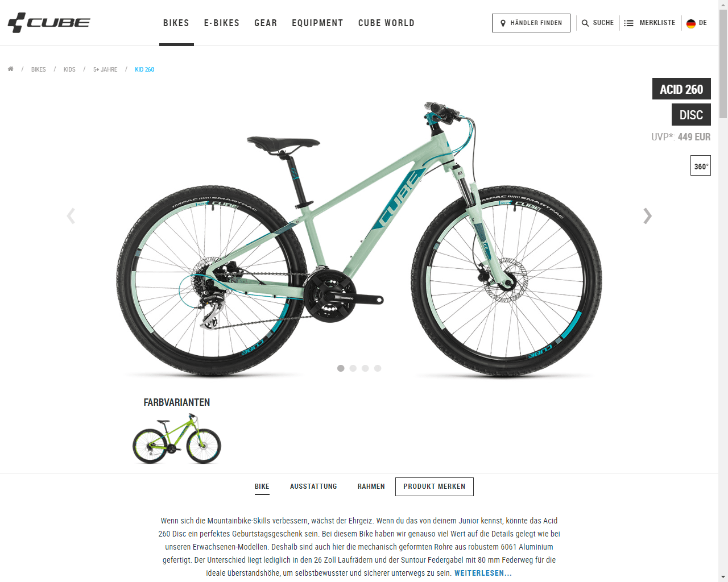Viewport: 728px width, 582px height.
Task: Select the third carousel dot
Action: click(x=365, y=368)
